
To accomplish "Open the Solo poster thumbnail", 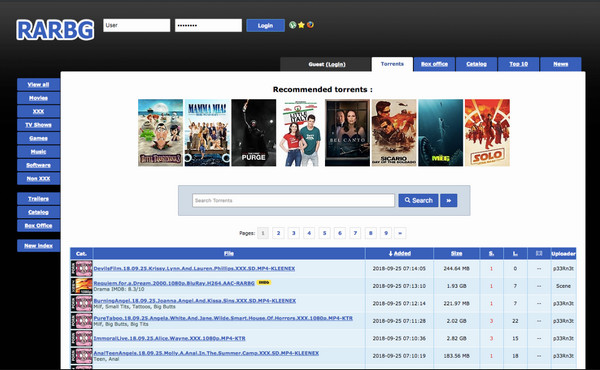I will 487,132.
